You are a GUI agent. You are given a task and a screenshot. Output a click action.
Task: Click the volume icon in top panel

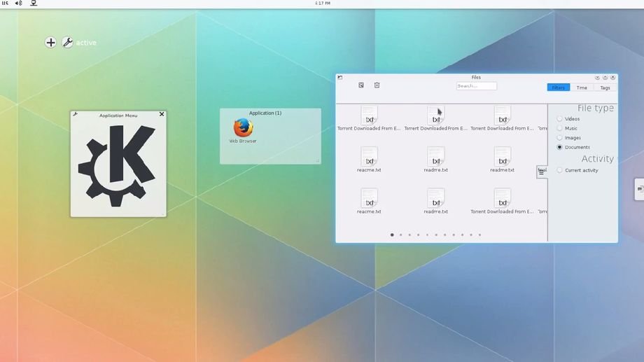tap(19, 4)
